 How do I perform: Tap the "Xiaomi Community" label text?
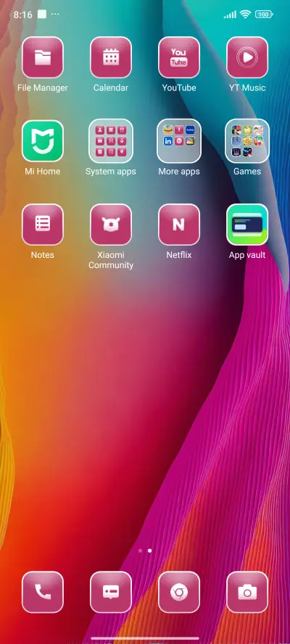click(111, 260)
